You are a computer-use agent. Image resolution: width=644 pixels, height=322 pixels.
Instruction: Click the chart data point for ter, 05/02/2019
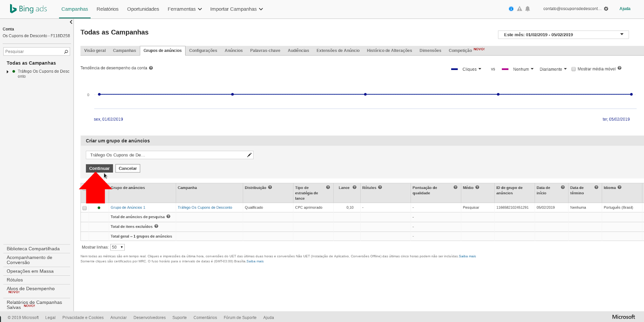click(631, 94)
